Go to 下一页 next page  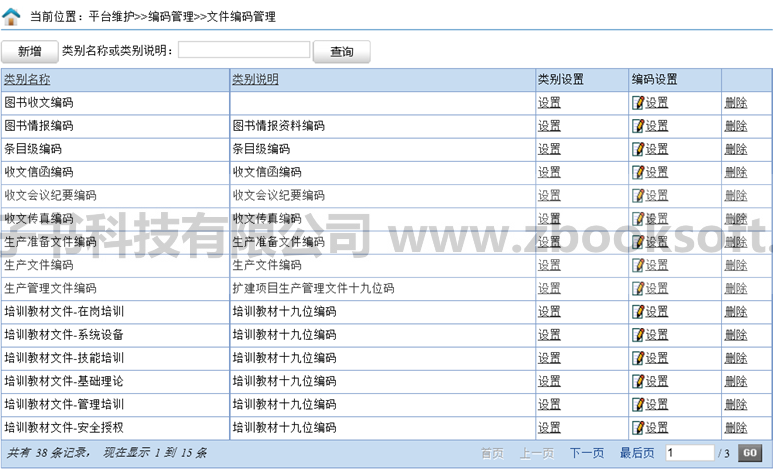pos(587,453)
